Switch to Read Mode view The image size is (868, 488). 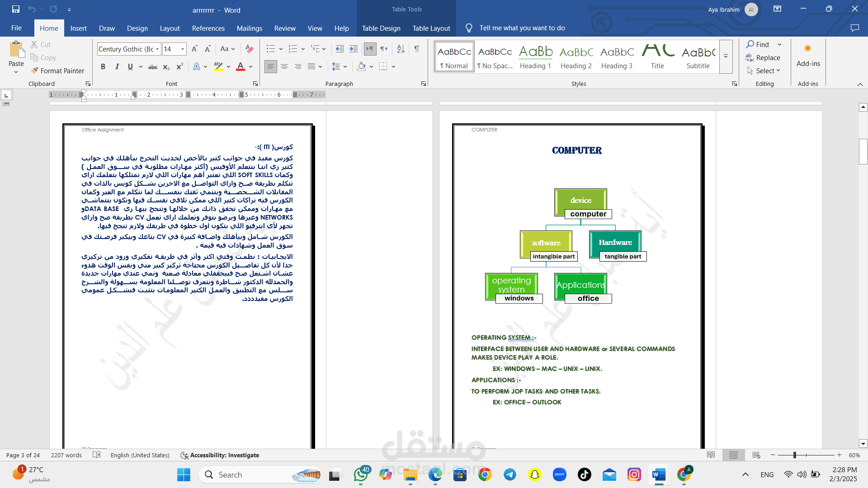(711, 455)
